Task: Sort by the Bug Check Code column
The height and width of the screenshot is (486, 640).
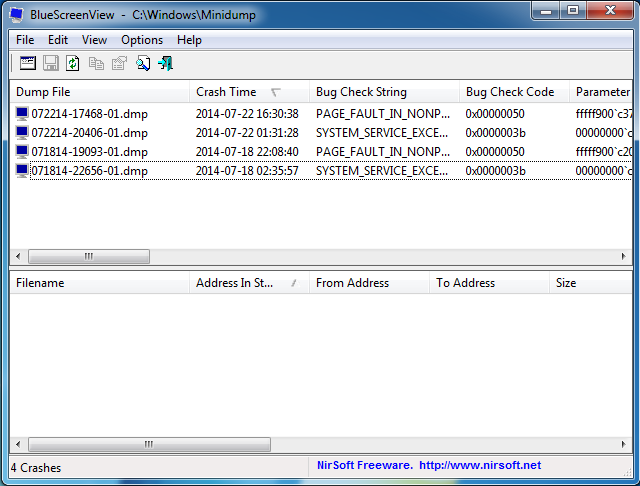Action: [514, 92]
